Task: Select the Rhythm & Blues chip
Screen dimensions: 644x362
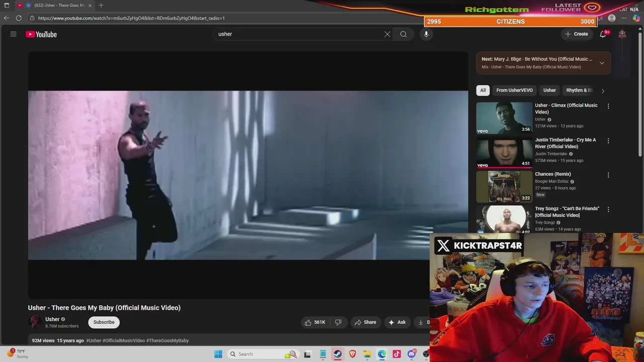Action: tap(579, 90)
